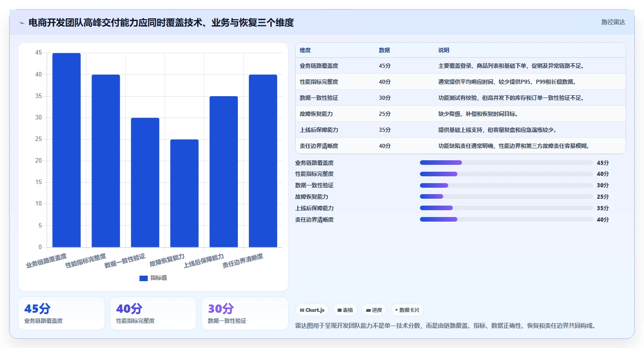Click the 数据一致性验证 bar in chart
Viewport: 644px width, 348px height.
(x=145, y=182)
